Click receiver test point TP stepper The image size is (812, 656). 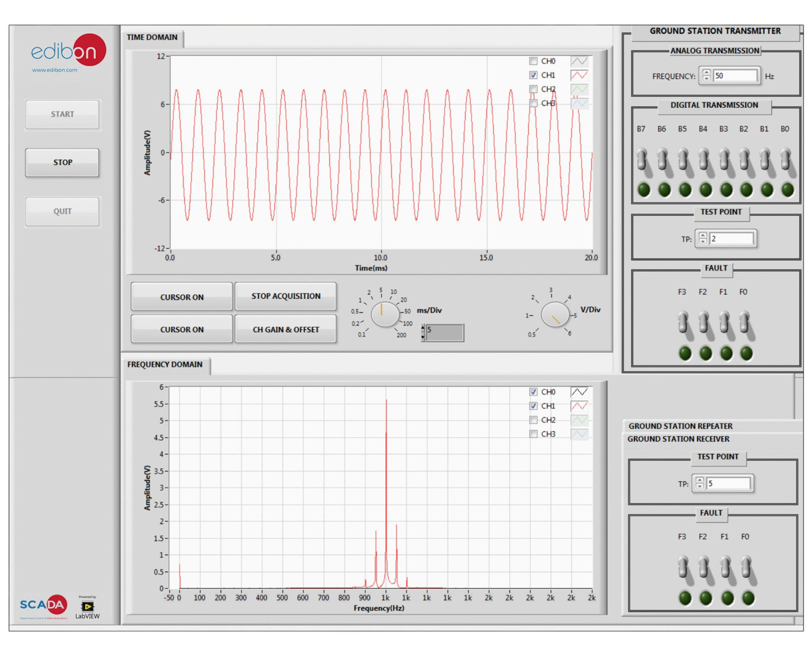[x=699, y=483]
